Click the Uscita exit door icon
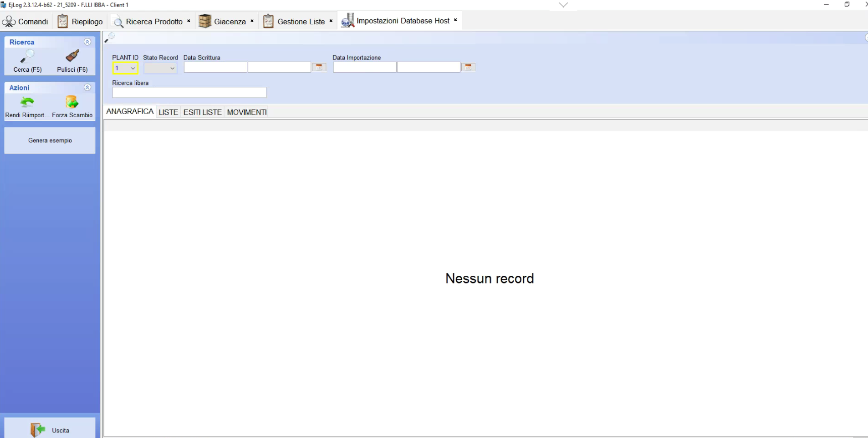 pyautogui.click(x=38, y=430)
